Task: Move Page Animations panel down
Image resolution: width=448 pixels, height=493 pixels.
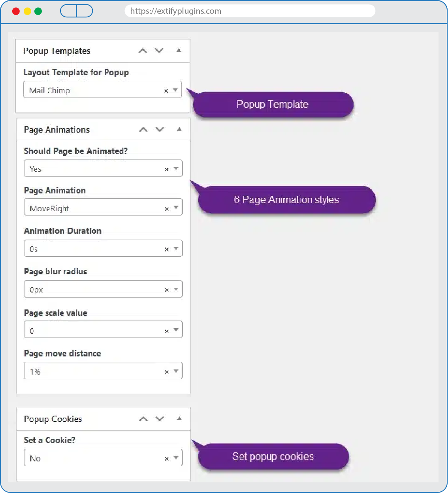Action: (x=160, y=129)
